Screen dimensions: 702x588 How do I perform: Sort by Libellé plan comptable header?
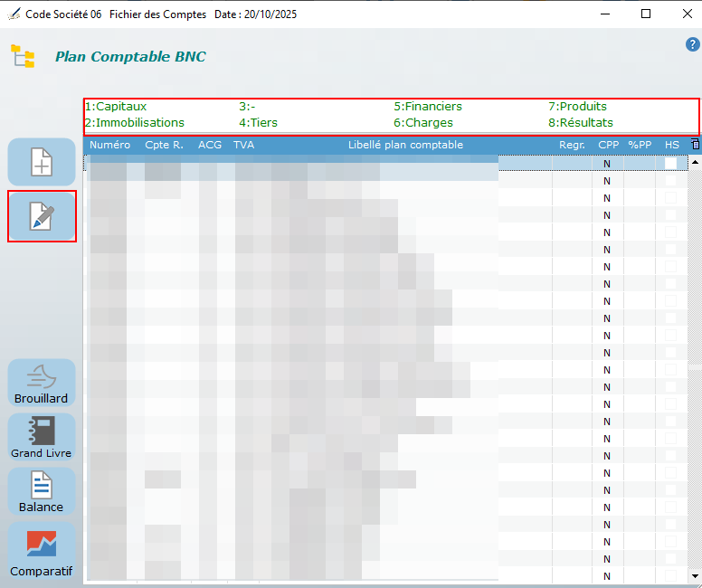(x=405, y=145)
